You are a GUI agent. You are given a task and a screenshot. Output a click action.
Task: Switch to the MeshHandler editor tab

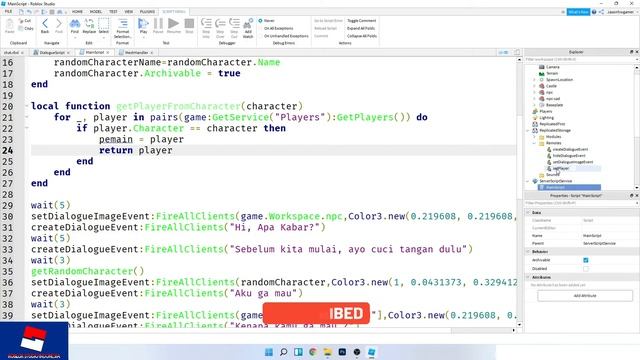[x=136, y=53]
